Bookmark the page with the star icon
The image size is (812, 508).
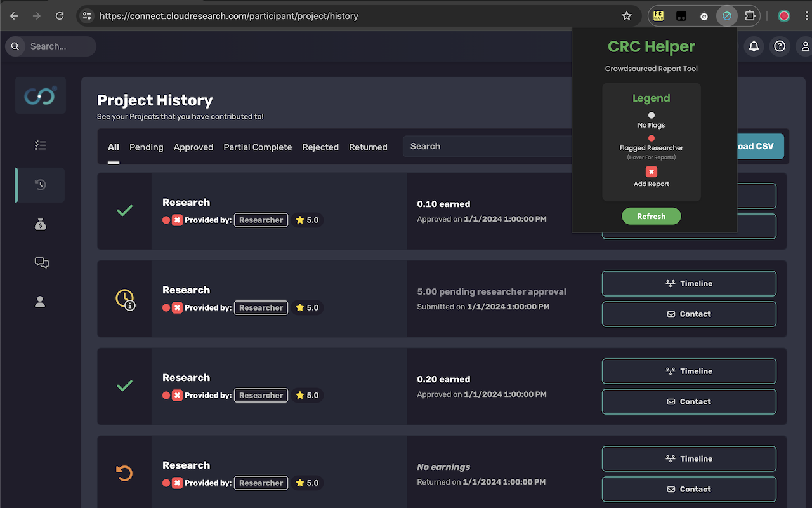627,15
